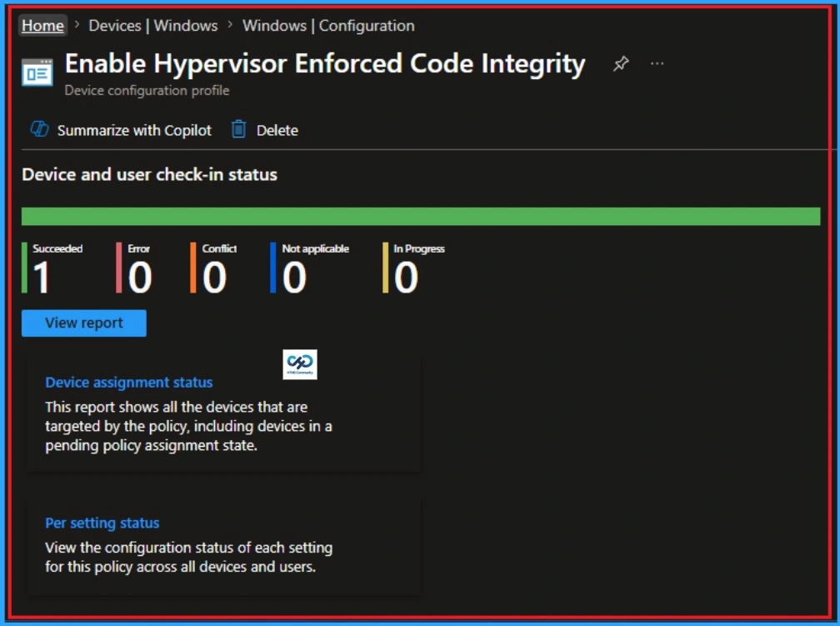Navigate to Devices | Windows breadcrumb
This screenshot has height=626, width=840.
(153, 25)
